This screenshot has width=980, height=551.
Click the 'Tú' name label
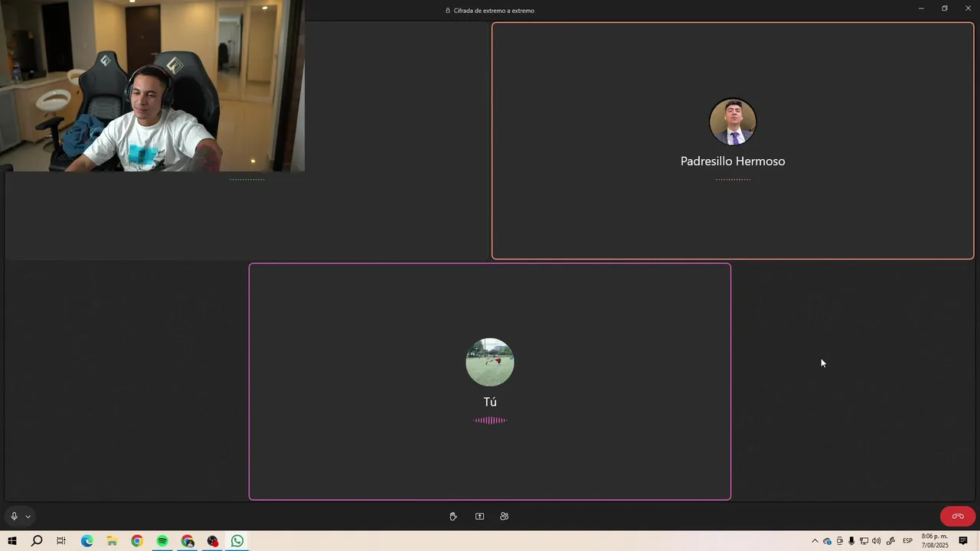490,402
